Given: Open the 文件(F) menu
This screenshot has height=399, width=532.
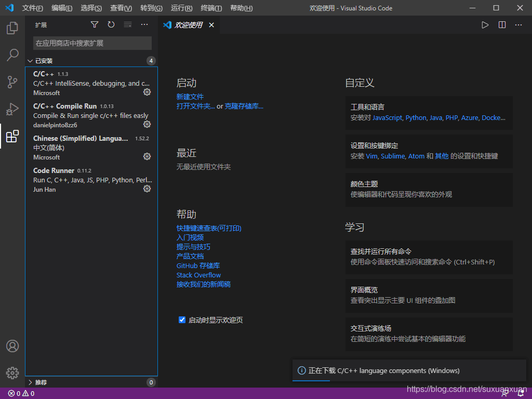Looking at the screenshot, I should pos(33,8).
